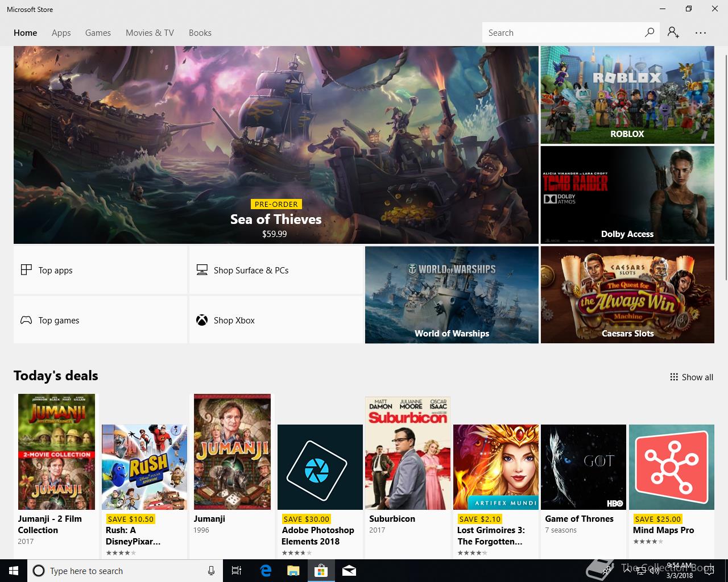Open the ROBLOX tile
Screen dimensions: 728x582
pos(627,95)
